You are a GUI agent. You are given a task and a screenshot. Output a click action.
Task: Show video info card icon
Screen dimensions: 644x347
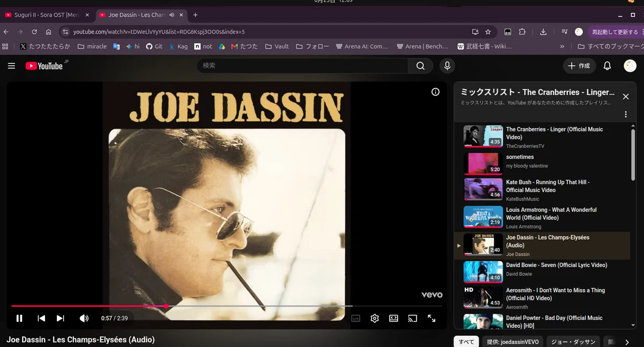(x=435, y=92)
